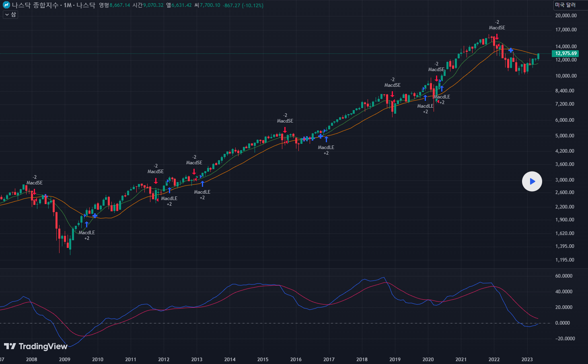Image resolution: width=588 pixels, height=364 pixels.
Task: Collapse the indicator legend with 삼 chevron
Action: pyautogui.click(x=10, y=14)
